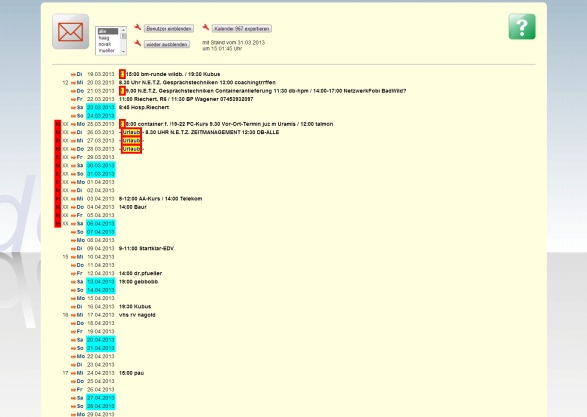Click the highlighted date 20.04.2013
Image resolution: width=587 pixels, height=417 pixels.
pos(101,340)
